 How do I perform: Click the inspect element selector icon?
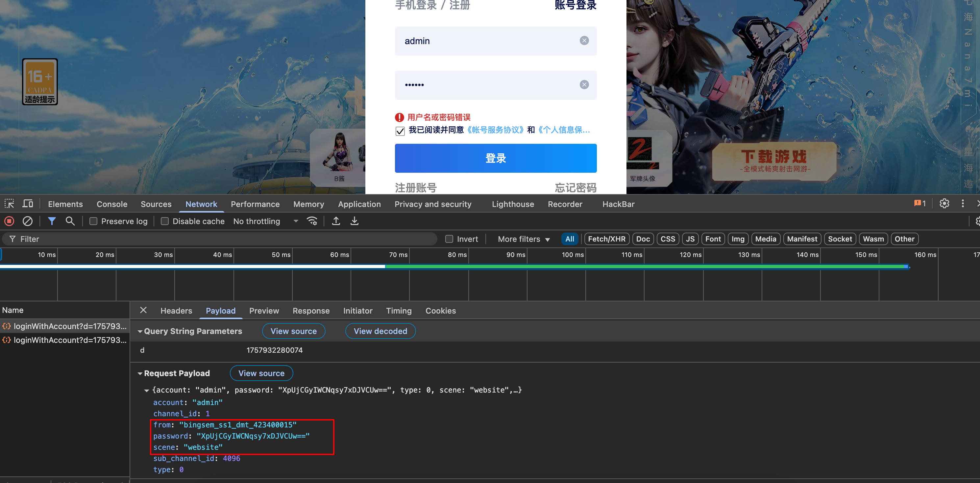point(9,204)
